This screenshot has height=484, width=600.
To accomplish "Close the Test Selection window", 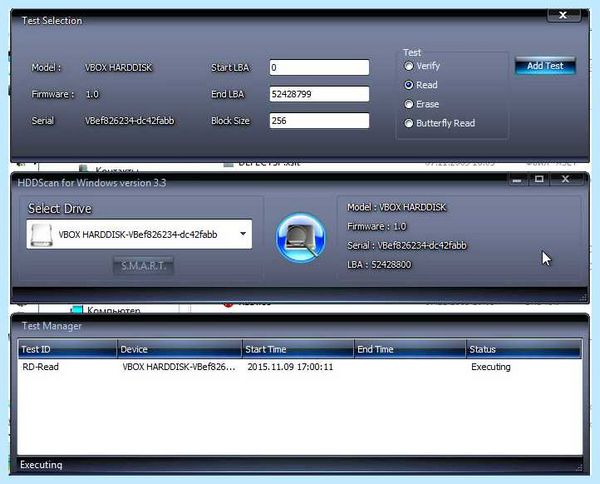I will pos(564,15).
